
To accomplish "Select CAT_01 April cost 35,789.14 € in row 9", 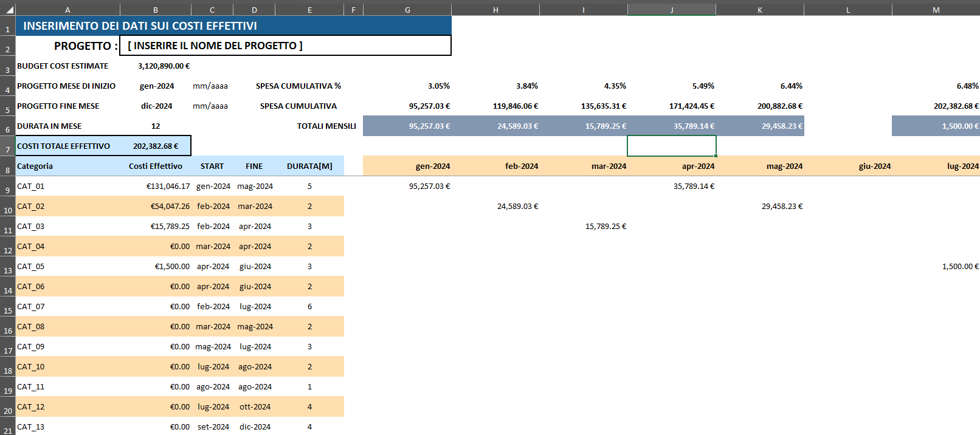I will tap(694, 187).
